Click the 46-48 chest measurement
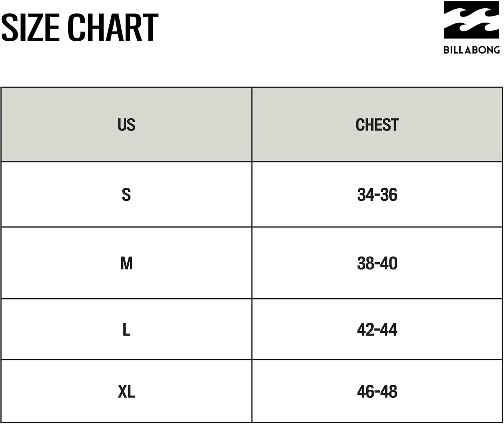This screenshot has width=504, height=424. click(377, 392)
